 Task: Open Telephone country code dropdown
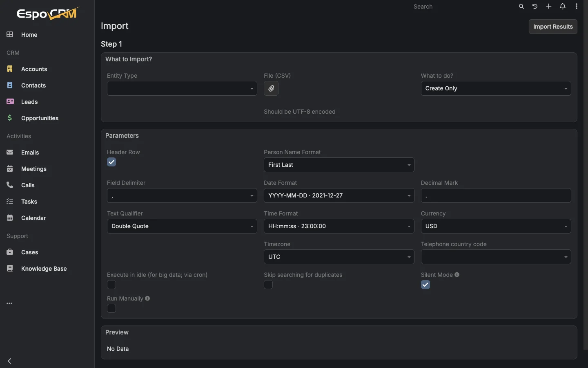[496, 257]
